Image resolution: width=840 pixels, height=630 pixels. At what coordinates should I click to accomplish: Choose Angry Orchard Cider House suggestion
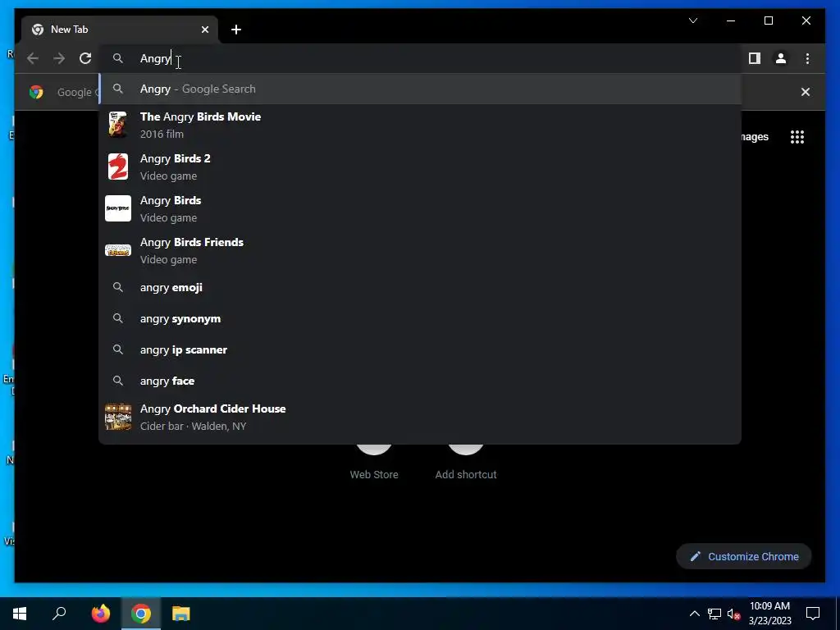(x=420, y=417)
